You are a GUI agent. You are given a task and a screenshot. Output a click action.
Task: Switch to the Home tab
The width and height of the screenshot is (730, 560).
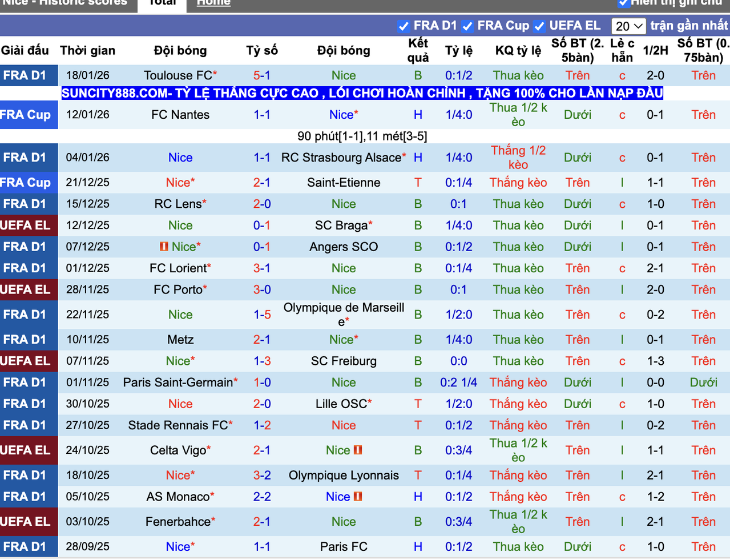(x=213, y=3)
